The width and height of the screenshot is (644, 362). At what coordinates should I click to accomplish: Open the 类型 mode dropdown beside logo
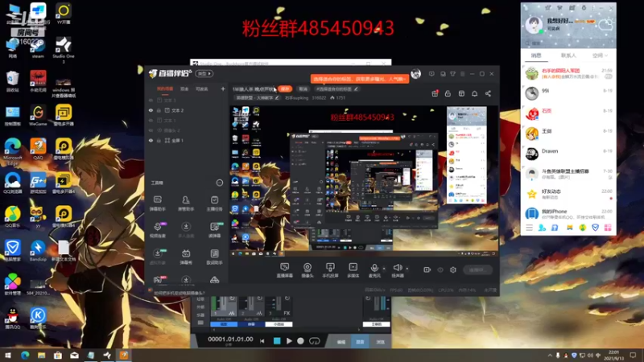coord(204,74)
